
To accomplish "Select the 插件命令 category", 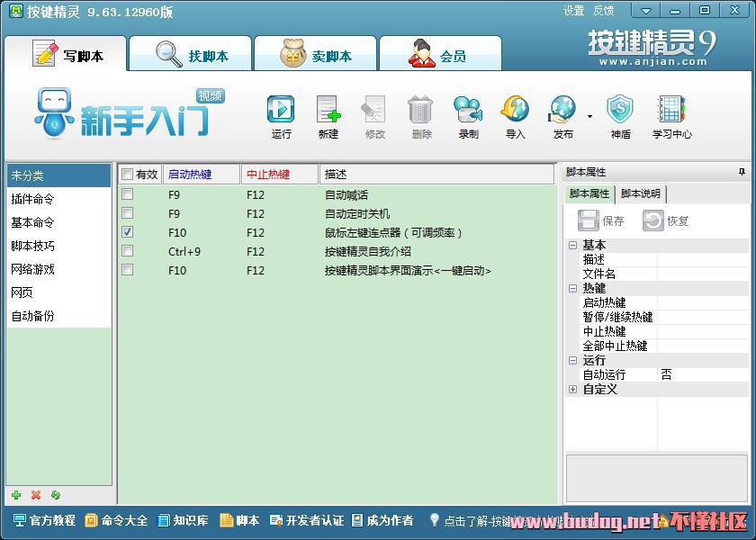I will [x=58, y=199].
